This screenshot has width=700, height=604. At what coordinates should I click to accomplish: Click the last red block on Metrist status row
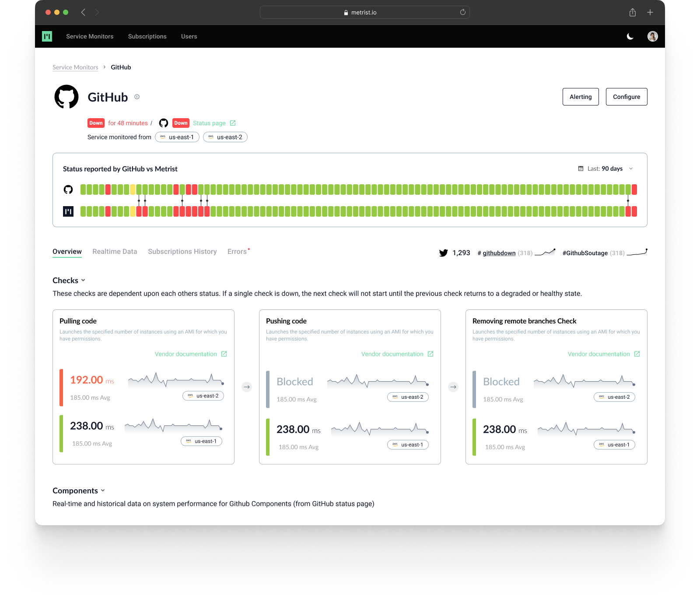pyautogui.click(x=634, y=211)
